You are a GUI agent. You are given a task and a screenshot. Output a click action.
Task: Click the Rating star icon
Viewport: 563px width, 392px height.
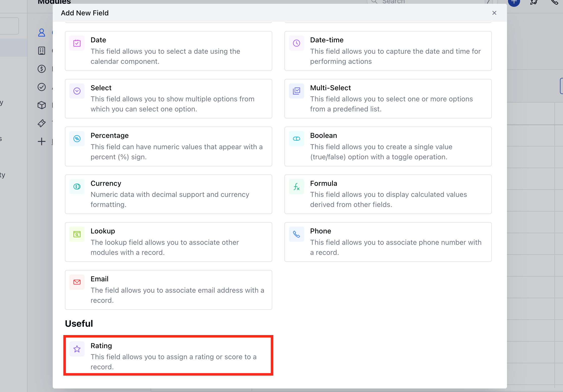coord(77,349)
